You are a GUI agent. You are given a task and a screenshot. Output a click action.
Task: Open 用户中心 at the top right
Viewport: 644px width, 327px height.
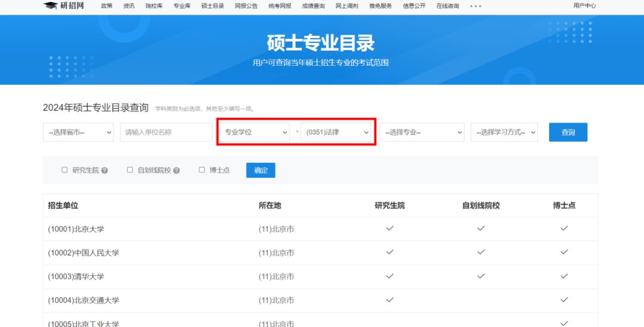584,6
